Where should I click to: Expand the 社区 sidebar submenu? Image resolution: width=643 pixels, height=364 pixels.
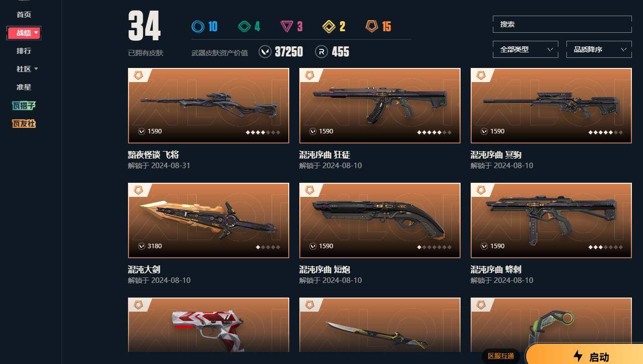[x=27, y=69]
